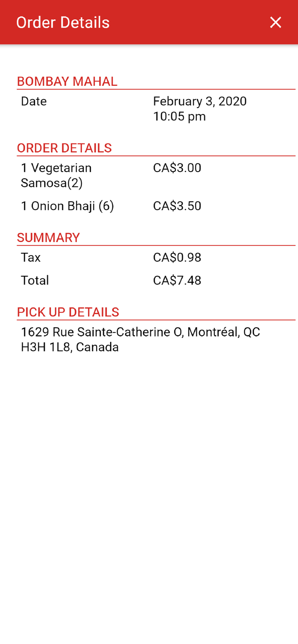Screen dimensions: 298x644
Task: Select the Onion Bhaji (6) item
Action: [x=67, y=206]
